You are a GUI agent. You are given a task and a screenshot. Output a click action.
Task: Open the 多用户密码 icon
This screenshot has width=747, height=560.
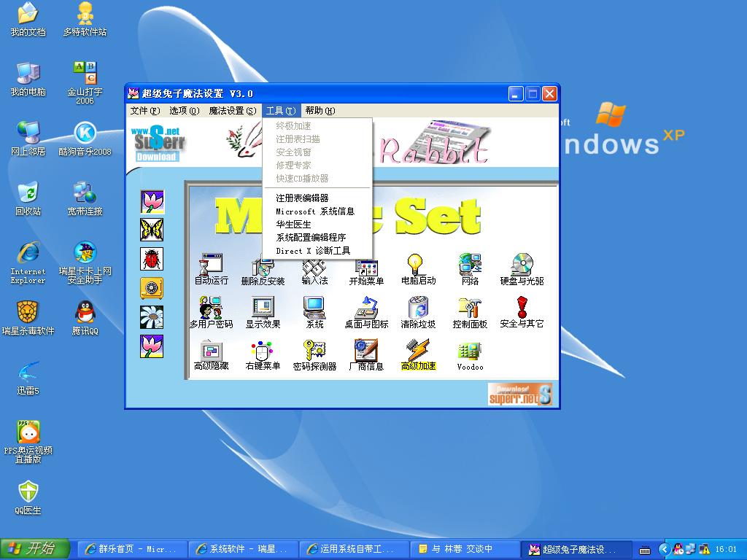(x=211, y=312)
